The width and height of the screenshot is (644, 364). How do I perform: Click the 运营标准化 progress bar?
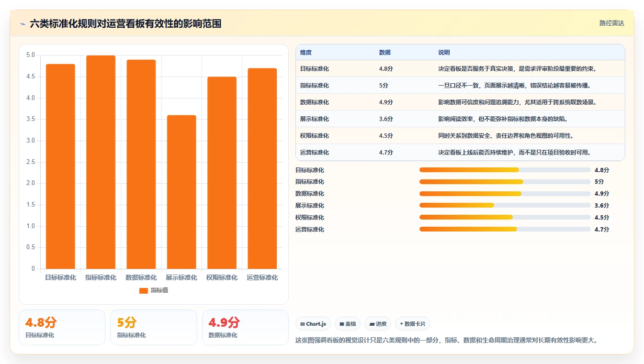point(505,229)
